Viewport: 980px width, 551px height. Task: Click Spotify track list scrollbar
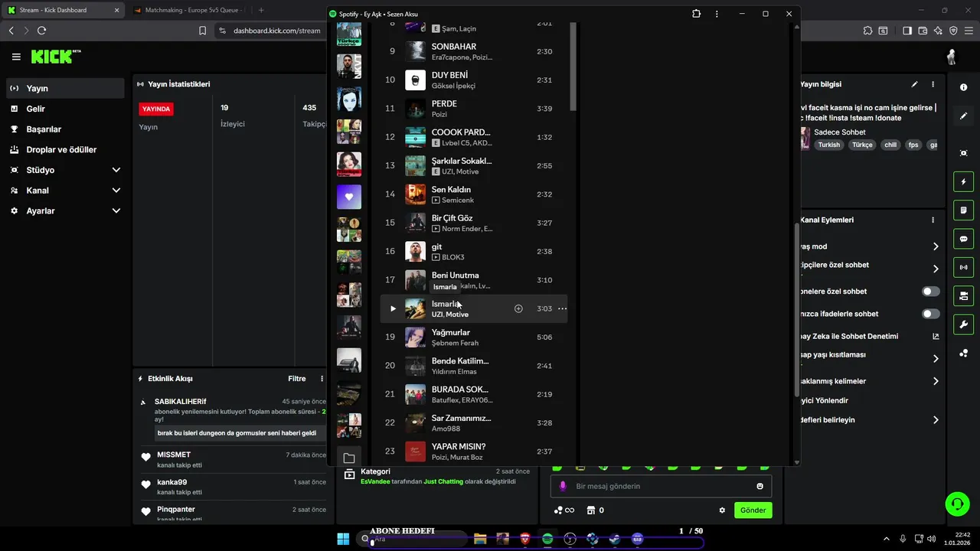[x=573, y=67]
